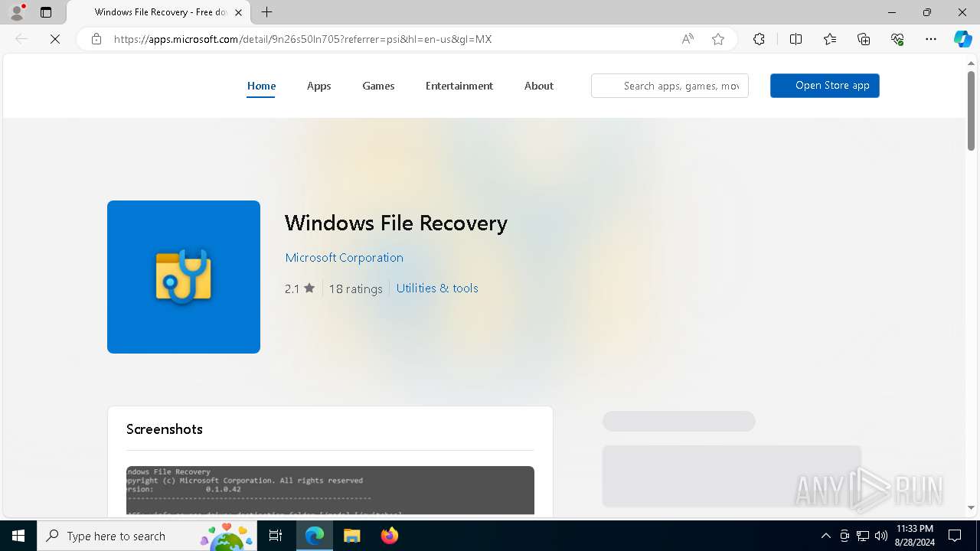Click the network status tray icon
980x551 pixels.
pos(863,536)
